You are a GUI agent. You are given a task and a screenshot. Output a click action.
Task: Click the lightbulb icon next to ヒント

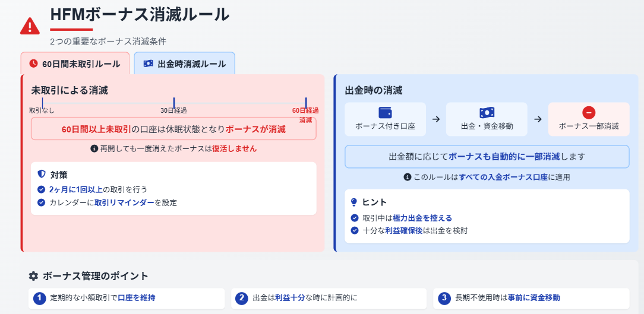(x=354, y=202)
